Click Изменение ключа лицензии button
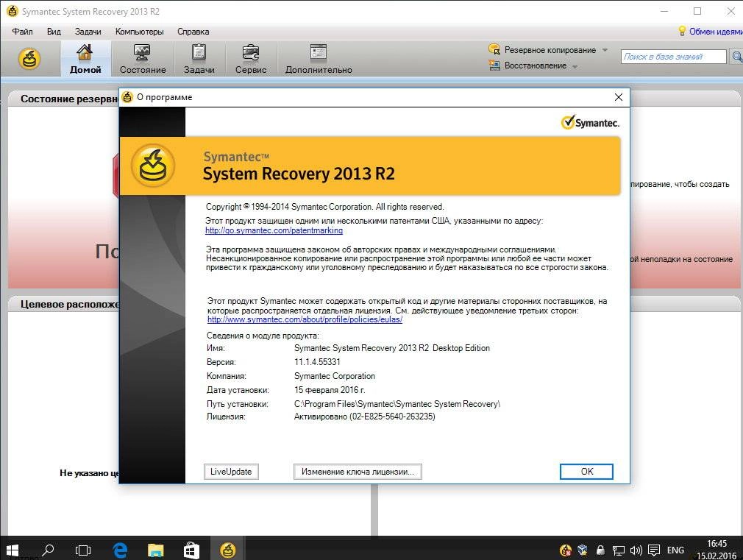Screen dimensions: 743x560 point(358,472)
